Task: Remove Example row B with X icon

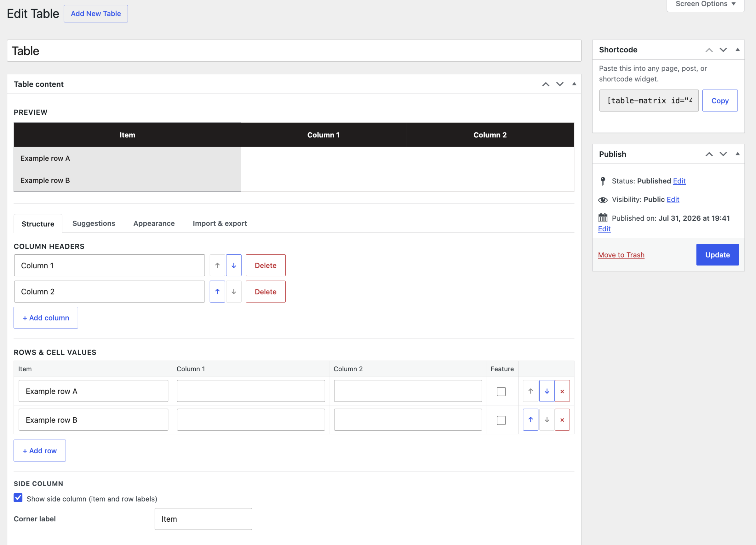Action: 562,420
